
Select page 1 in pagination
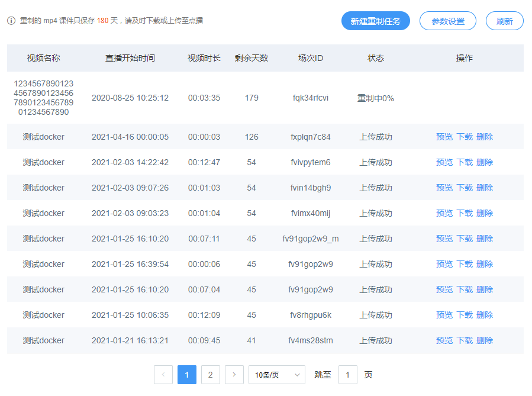(187, 375)
